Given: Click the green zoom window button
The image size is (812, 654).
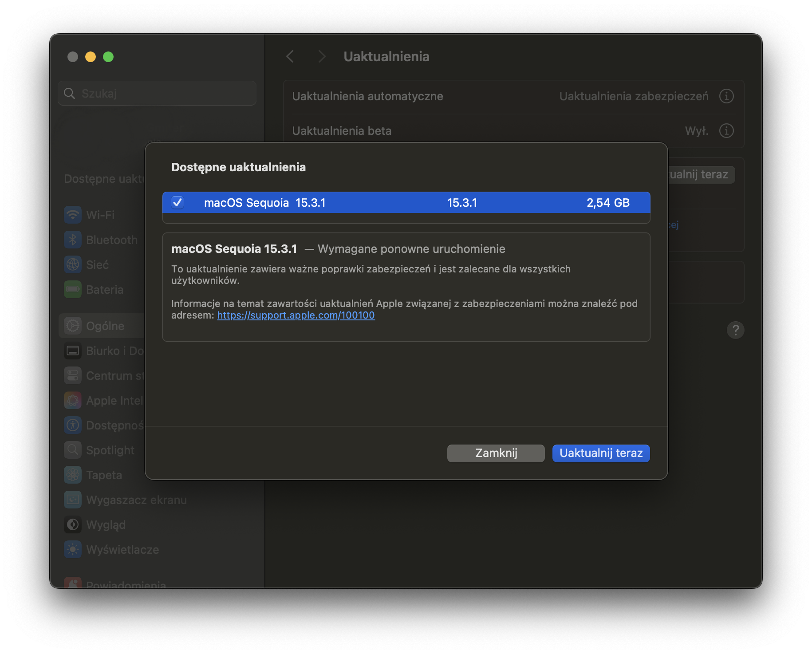Looking at the screenshot, I should [x=108, y=57].
